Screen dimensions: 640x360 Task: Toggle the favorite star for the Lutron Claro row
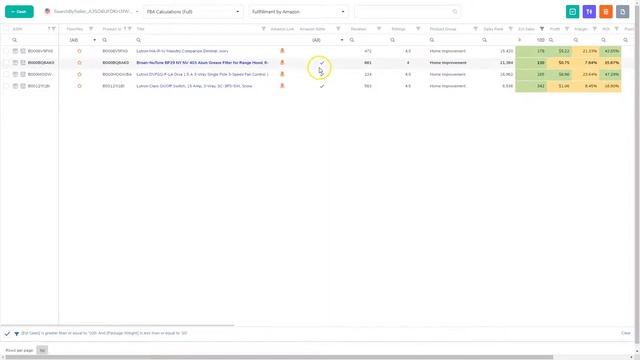pyautogui.click(x=79, y=86)
